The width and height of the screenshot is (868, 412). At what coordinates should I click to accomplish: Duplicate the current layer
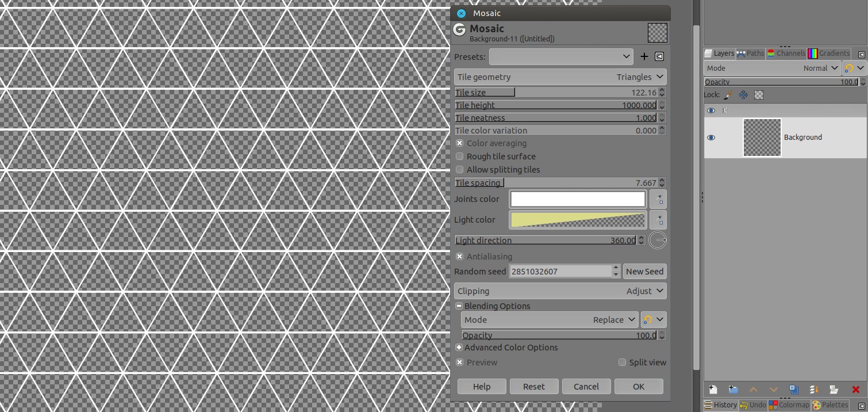click(793, 390)
